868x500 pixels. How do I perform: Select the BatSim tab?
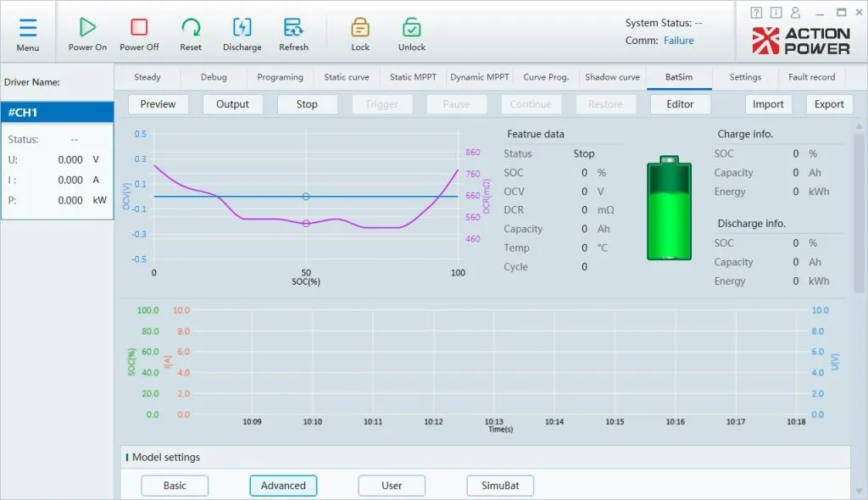pyautogui.click(x=679, y=77)
